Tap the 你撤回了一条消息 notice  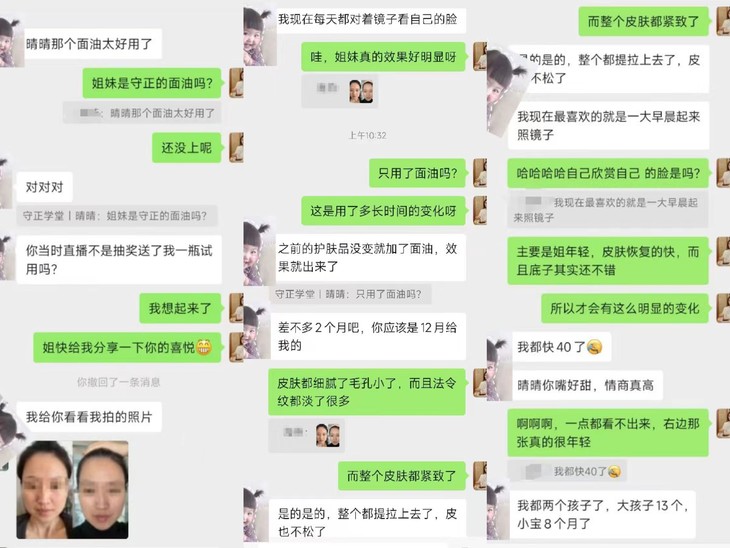point(118,382)
